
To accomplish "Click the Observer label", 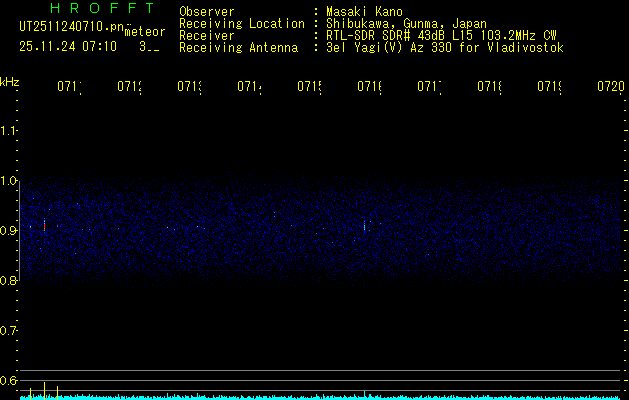I will (207, 12).
